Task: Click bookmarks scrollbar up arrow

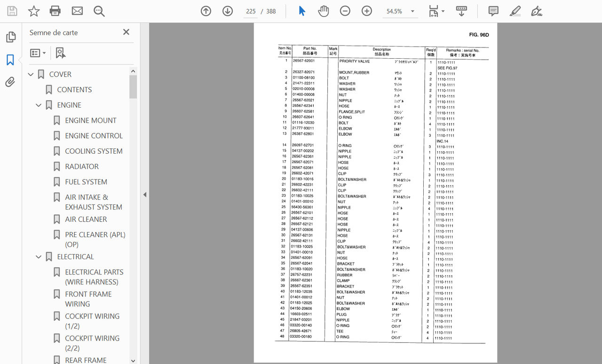Action: coord(133,71)
